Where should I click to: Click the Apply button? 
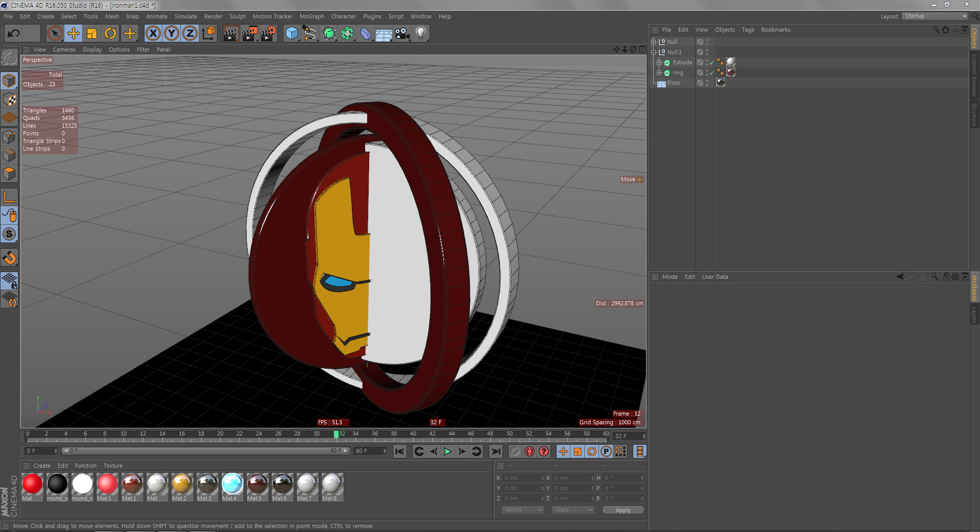[623, 510]
